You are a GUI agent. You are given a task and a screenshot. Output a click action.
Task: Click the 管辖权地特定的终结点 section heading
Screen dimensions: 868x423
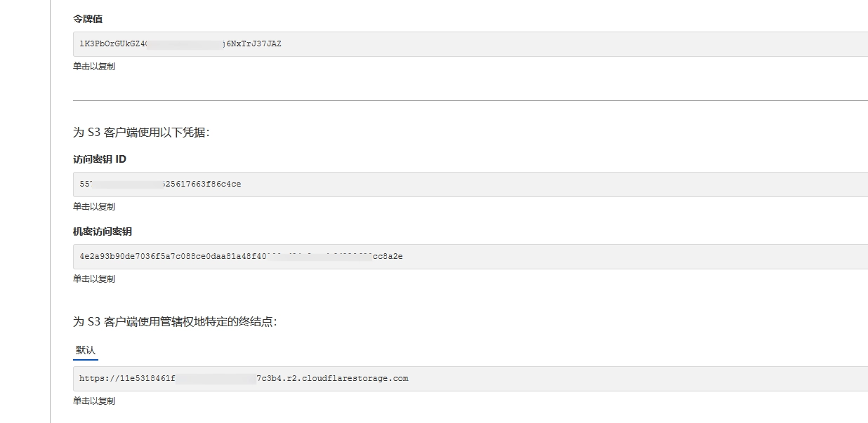pyautogui.click(x=176, y=322)
